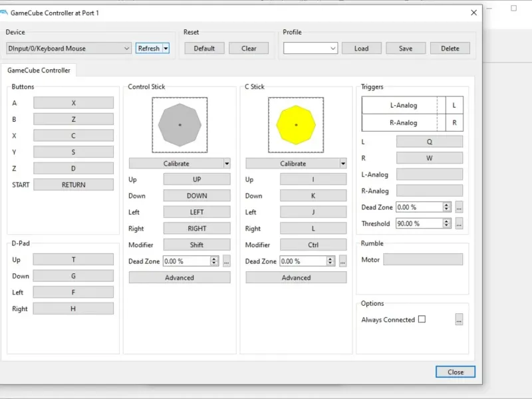Screen dimensions: 532x399
Task: Open C Stick Calibrate dropdown arrow
Action: (343, 164)
